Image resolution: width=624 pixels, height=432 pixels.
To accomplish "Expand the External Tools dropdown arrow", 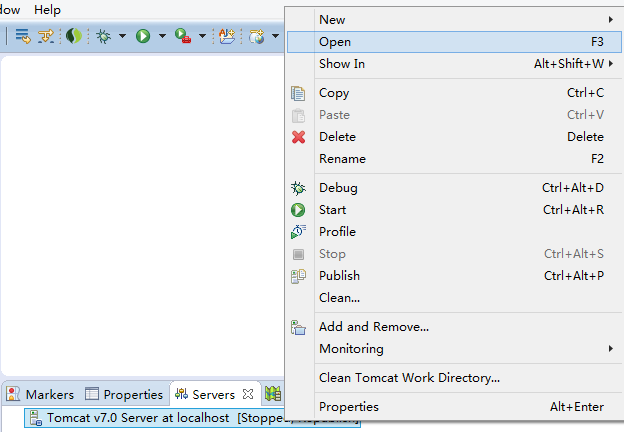I will click(x=202, y=36).
